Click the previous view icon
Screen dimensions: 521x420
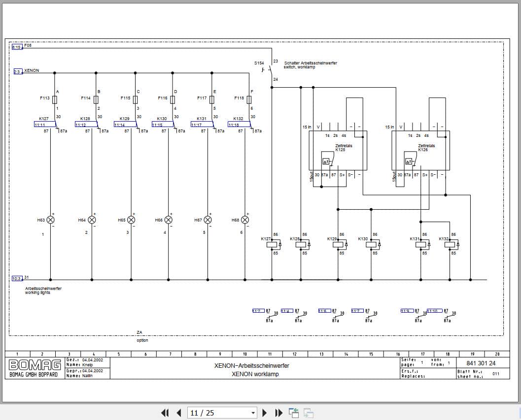click(293, 413)
